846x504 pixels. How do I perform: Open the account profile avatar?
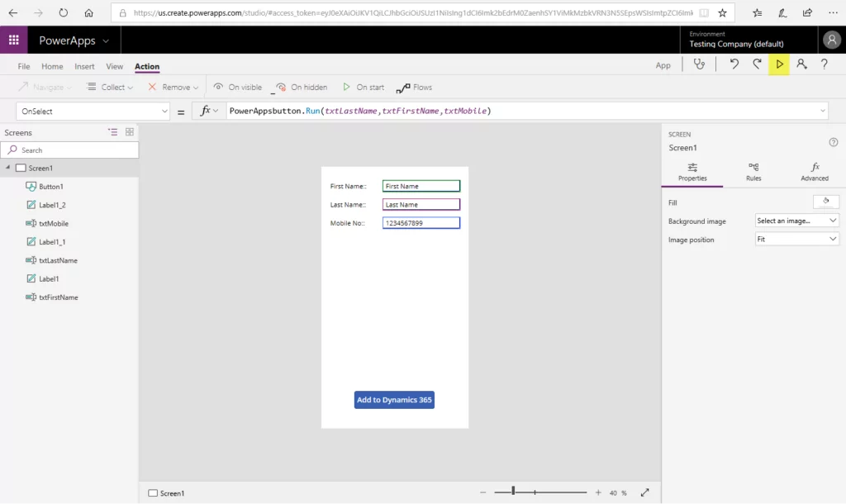(831, 40)
